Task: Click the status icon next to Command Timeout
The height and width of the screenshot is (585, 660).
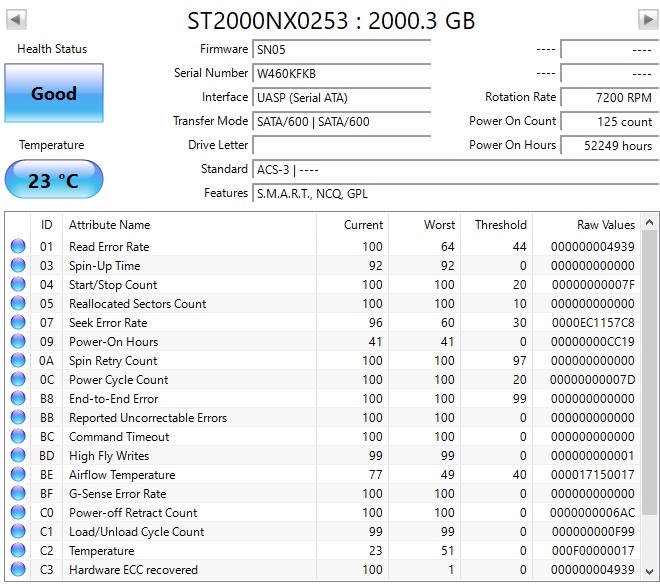Action: 18,437
